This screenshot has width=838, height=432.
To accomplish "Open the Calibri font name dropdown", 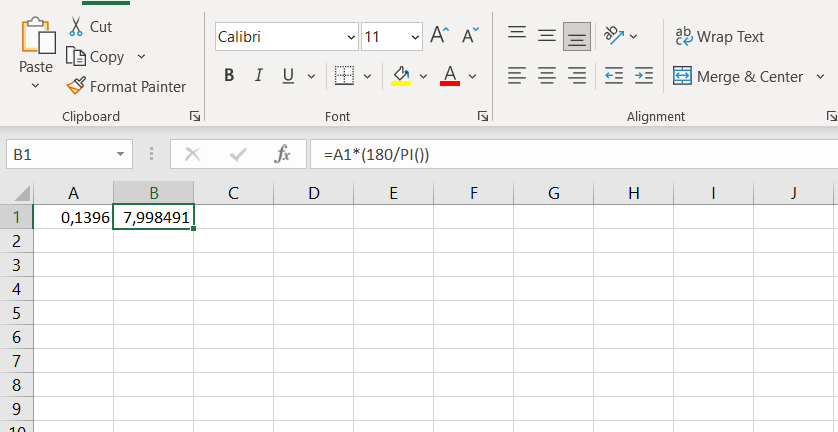I will coord(351,38).
